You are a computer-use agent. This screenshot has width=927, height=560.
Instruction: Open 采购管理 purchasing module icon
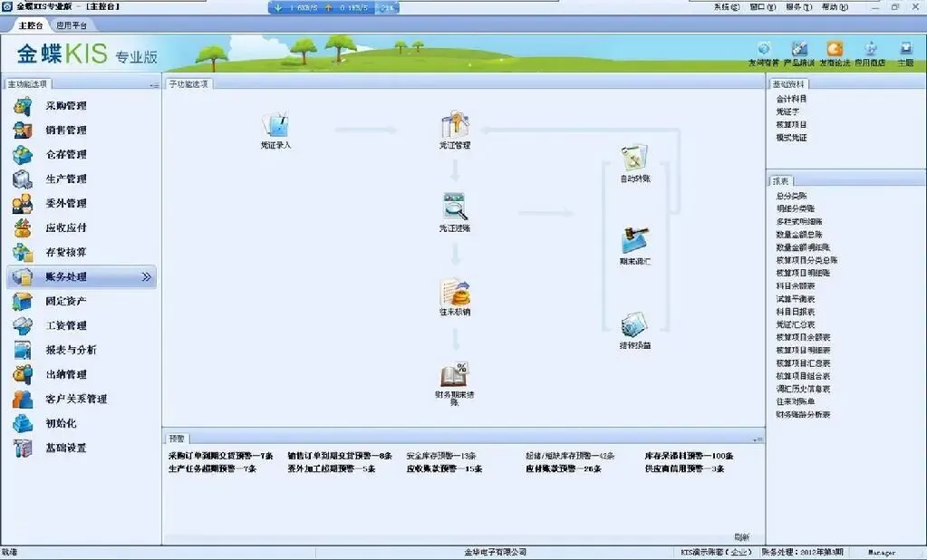coord(23,106)
